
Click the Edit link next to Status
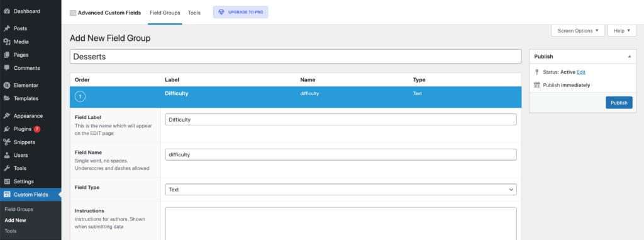click(580, 72)
